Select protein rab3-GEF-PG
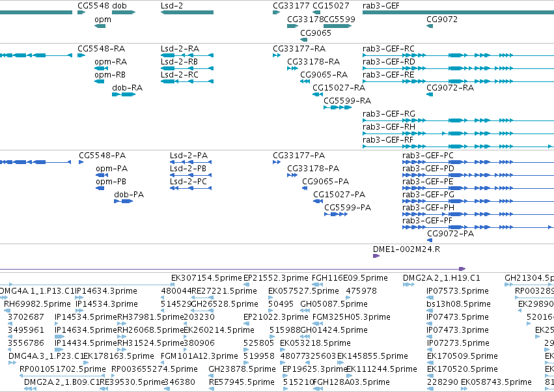 478,201
